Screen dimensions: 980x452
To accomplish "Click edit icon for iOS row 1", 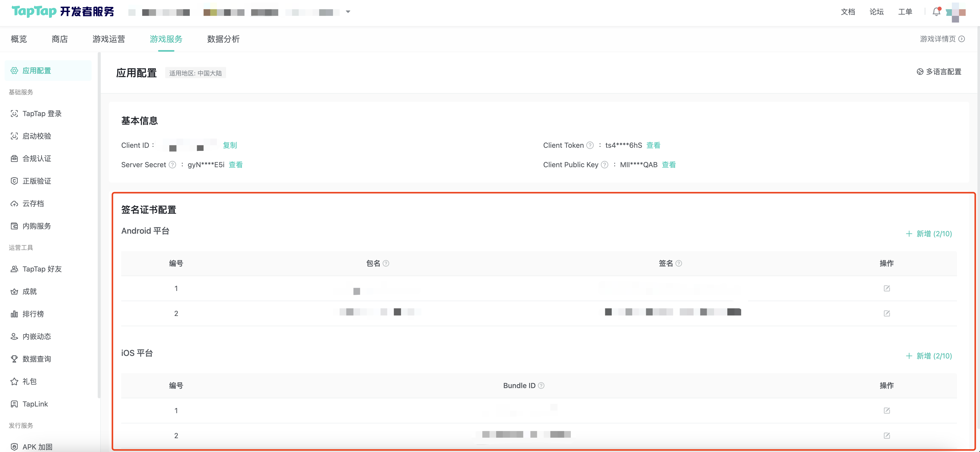I will [x=886, y=411].
